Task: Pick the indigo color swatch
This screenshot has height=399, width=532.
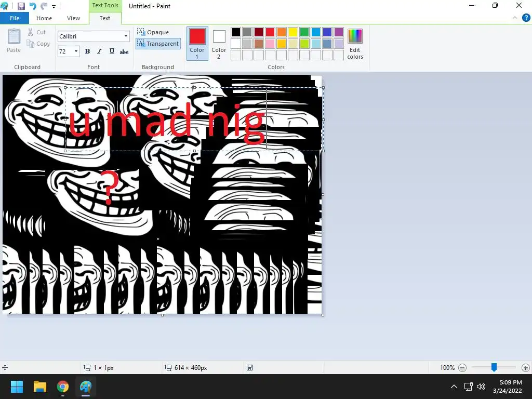Action: [x=327, y=32]
